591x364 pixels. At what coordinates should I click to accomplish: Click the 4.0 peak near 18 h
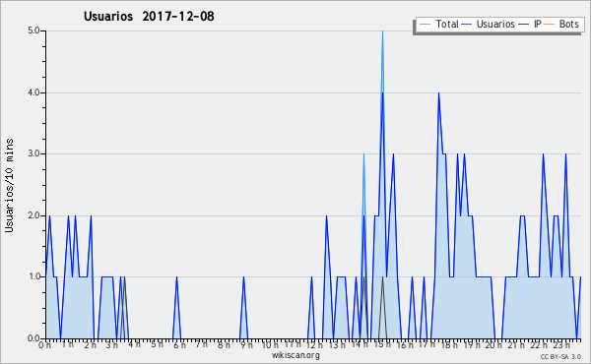point(438,93)
